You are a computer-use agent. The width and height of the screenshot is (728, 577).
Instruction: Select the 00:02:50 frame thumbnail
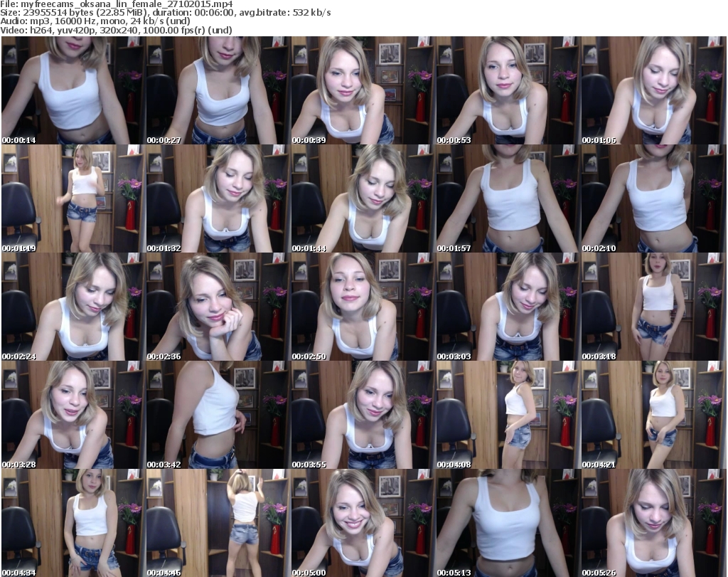(x=363, y=307)
